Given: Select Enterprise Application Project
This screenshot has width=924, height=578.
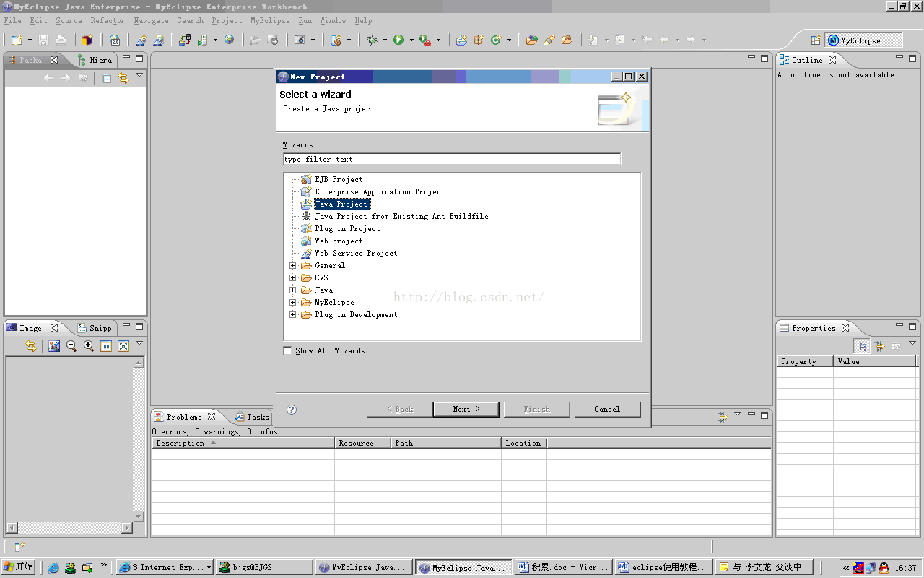Looking at the screenshot, I should tap(380, 191).
